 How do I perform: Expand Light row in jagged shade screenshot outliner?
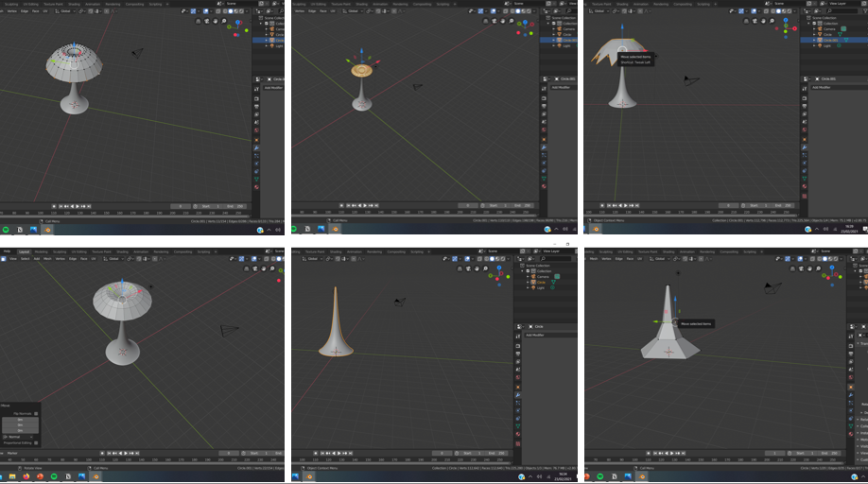tap(814, 45)
